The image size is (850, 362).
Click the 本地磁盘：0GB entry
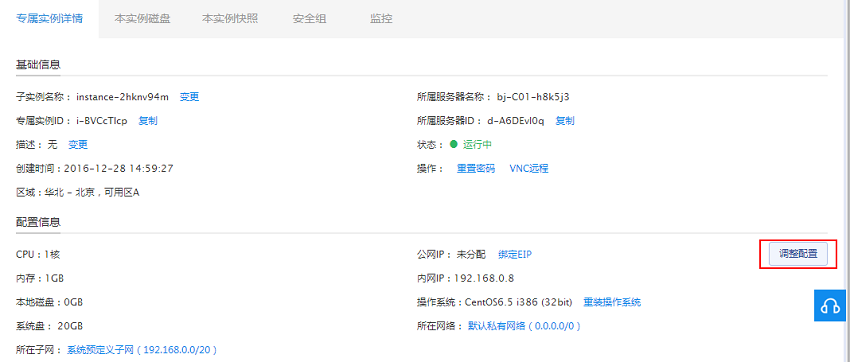coord(49,302)
